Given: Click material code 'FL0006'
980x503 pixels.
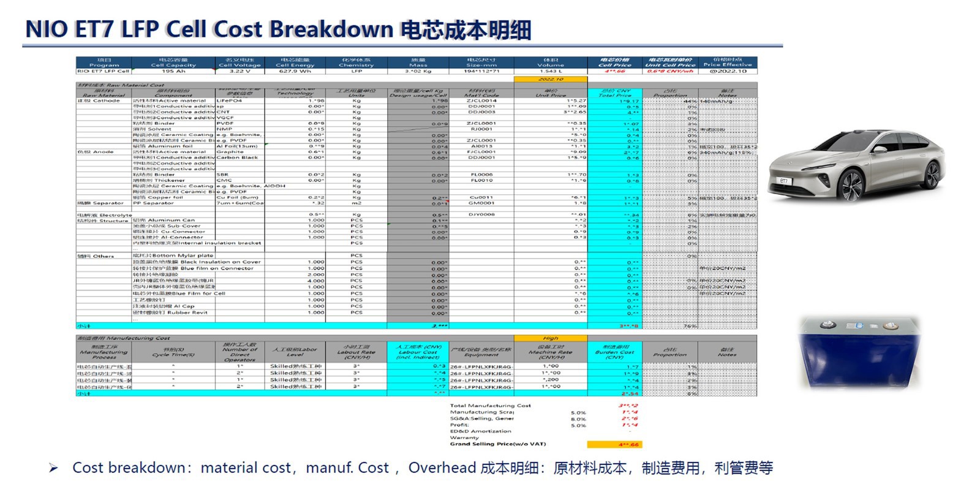Looking at the screenshot, I should [x=481, y=175].
